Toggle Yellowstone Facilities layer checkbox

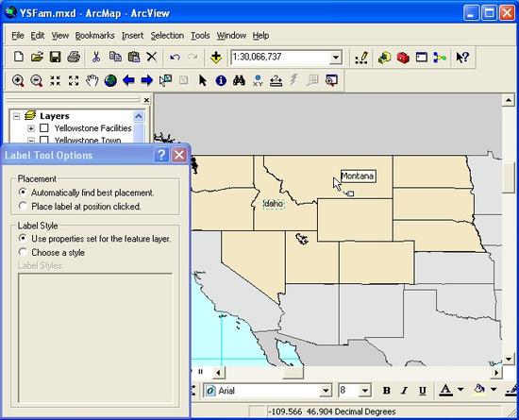pyautogui.click(x=44, y=128)
